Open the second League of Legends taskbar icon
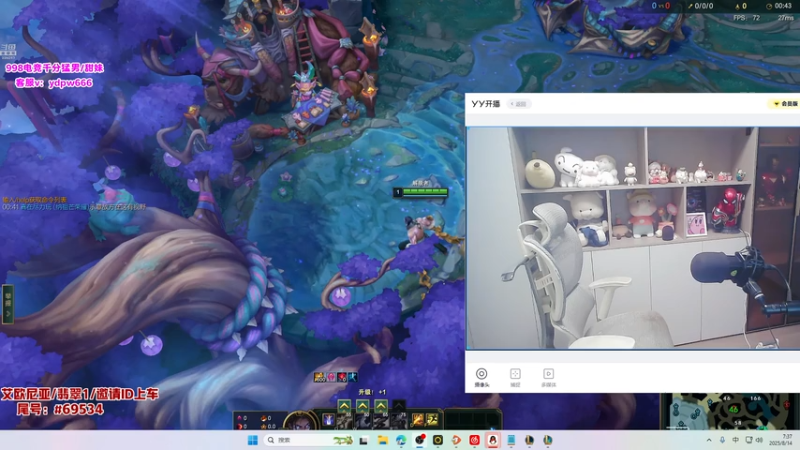Screen dimensions: 800x450 click(548, 440)
